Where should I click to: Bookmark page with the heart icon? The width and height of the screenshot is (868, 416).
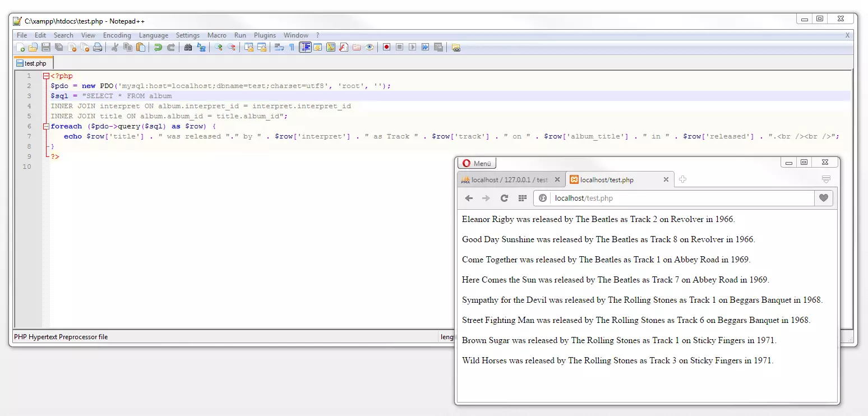pyautogui.click(x=824, y=198)
